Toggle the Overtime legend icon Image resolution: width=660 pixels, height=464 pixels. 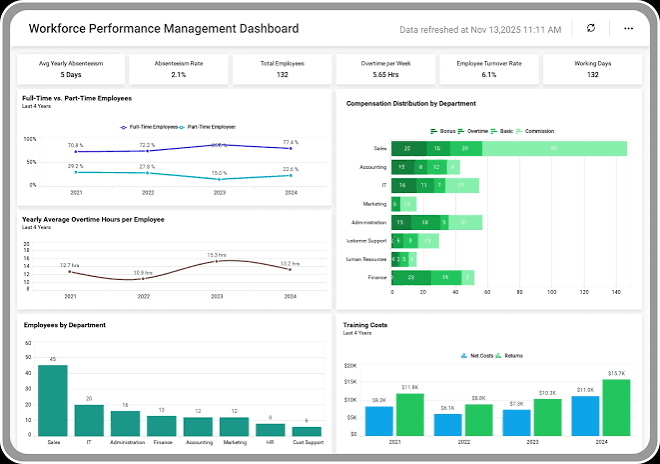(461, 131)
